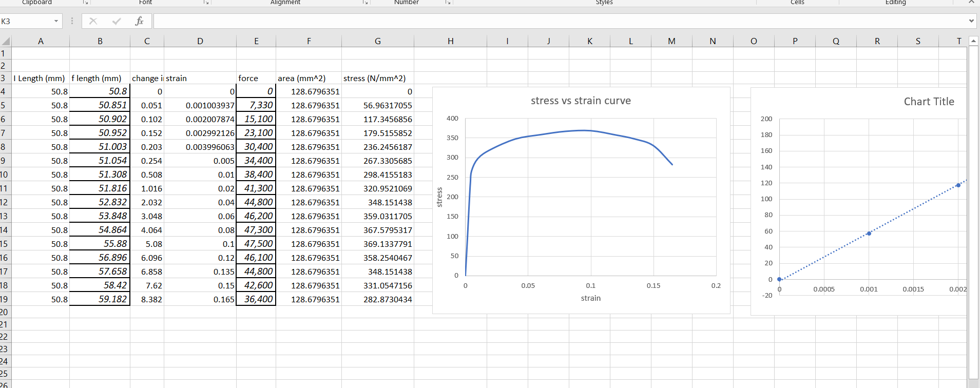Viewport: 980px width, 388px height.
Task: Click the data point at 0.001 on second chart
Action: [869, 234]
